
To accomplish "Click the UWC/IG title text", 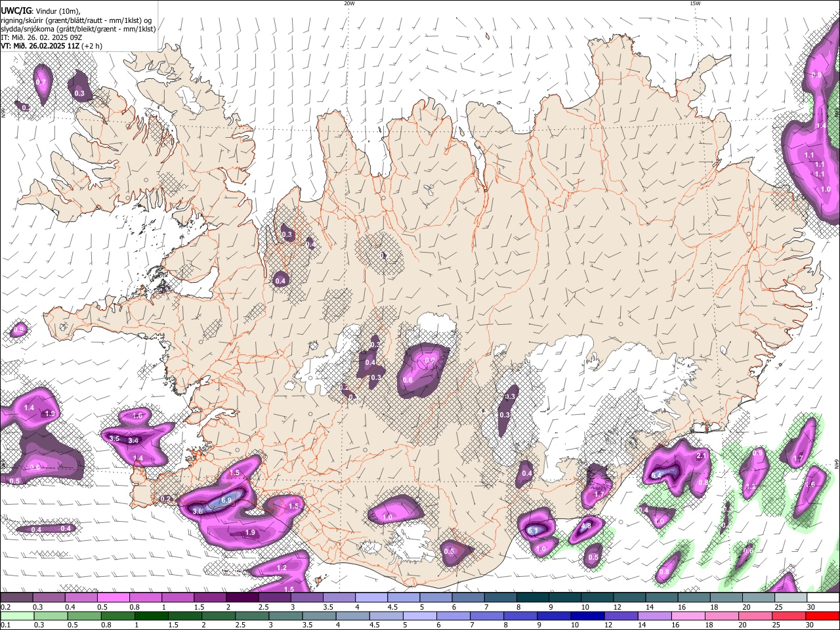I will click(x=16, y=10).
